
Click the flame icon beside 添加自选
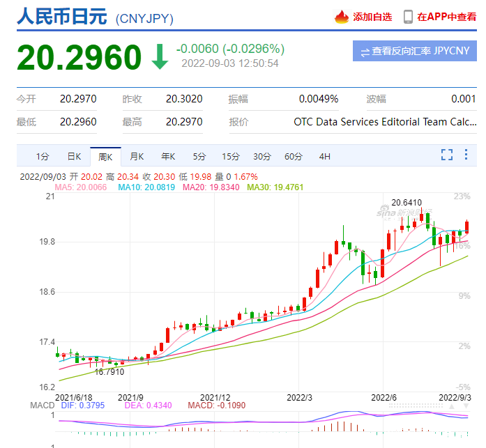coord(341,17)
